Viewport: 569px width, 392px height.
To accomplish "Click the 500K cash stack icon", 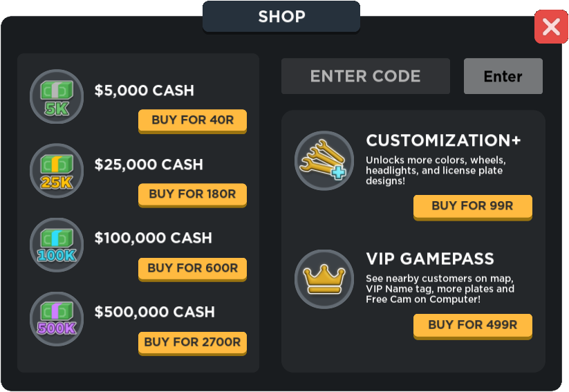I will tap(57, 318).
